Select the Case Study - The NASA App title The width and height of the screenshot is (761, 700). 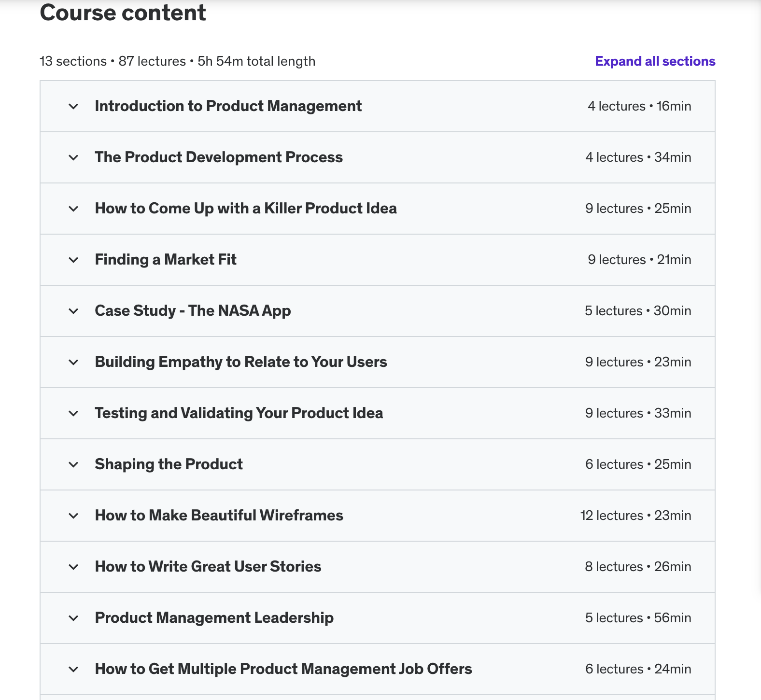[193, 310]
